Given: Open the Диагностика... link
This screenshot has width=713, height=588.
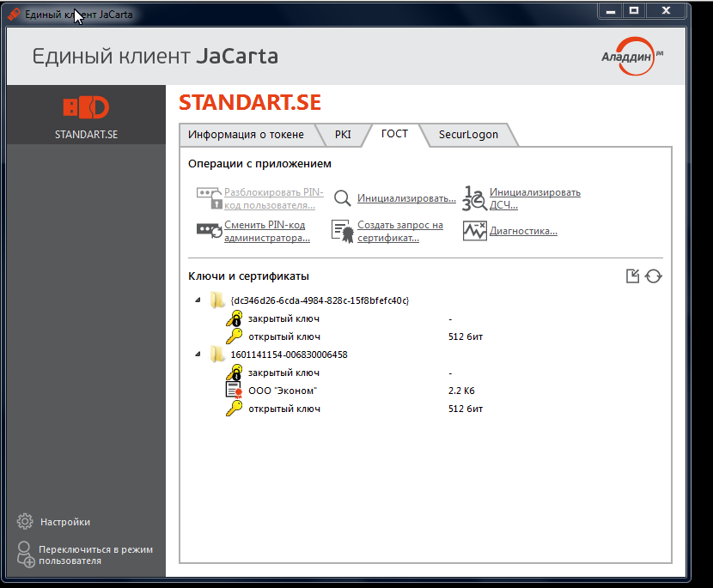Looking at the screenshot, I should 523,231.
